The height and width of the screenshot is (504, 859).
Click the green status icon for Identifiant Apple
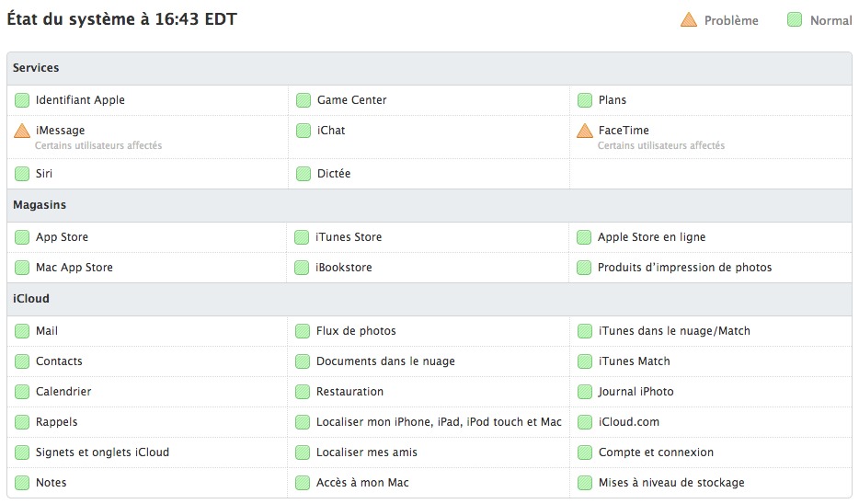pyautogui.click(x=22, y=100)
